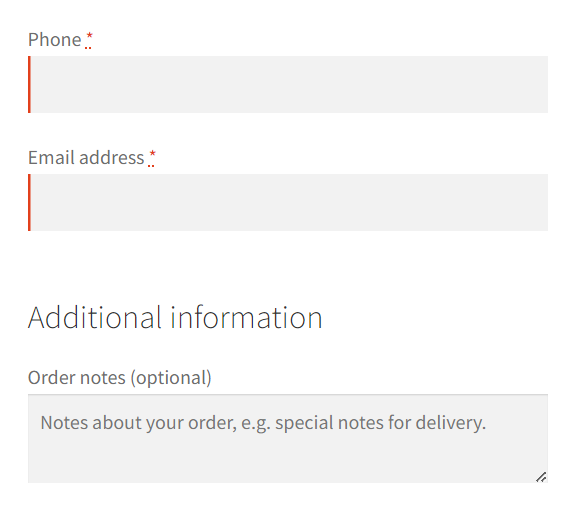Click the red error bar on Email field
Screen dimensions: 586x527
(29, 202)
